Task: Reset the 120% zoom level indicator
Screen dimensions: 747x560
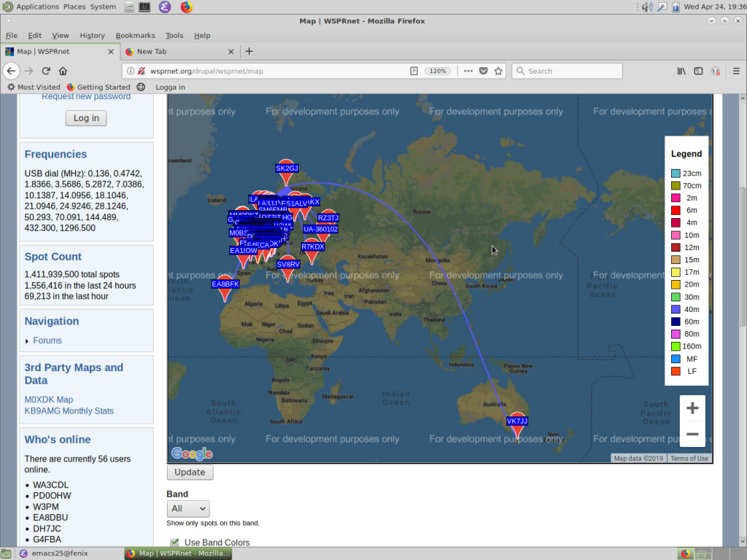Action: (438, 71)
